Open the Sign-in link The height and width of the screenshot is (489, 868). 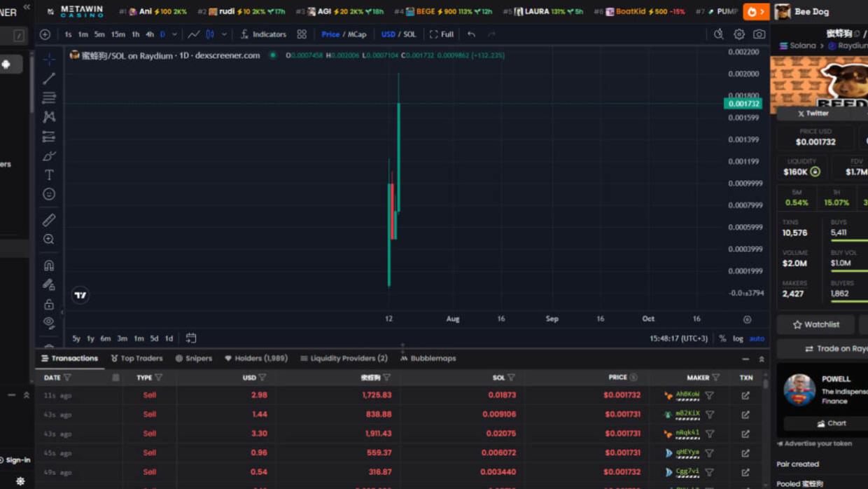pos(15,460)
